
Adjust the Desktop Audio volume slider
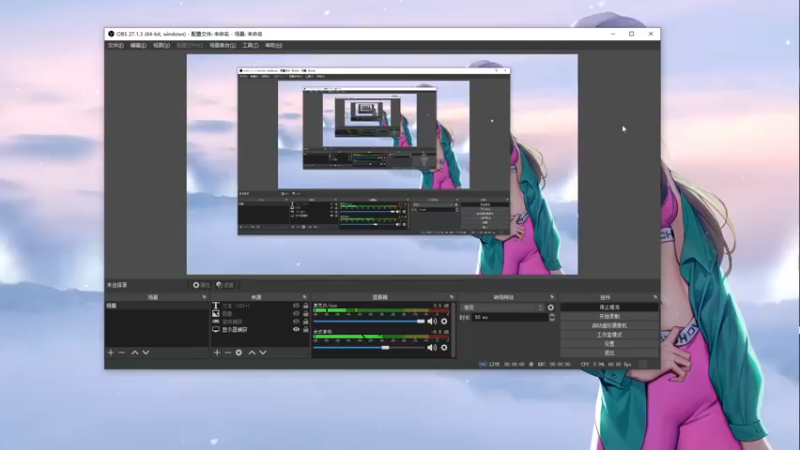point(369,347)
